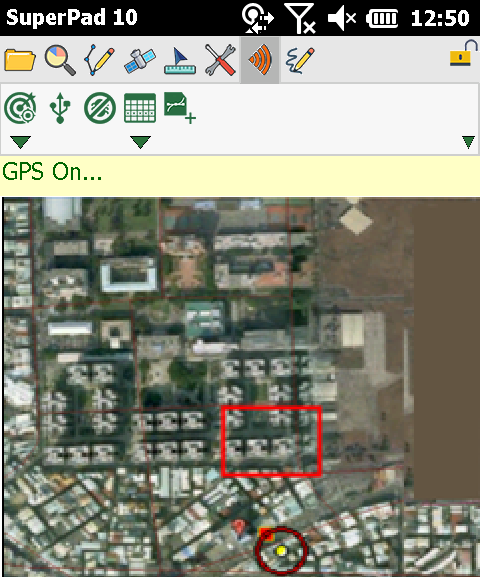This screenshot has width=480, height=577.
Task: Expand the toolbar overflow arrow at right
Action: (x=468, y=142)
